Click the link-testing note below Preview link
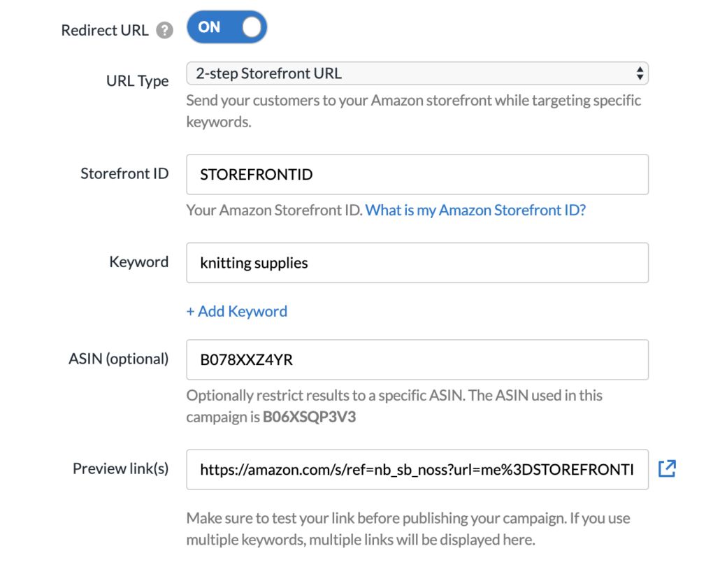The height and width of the screenshot is (588, 720). pos(408,529)
